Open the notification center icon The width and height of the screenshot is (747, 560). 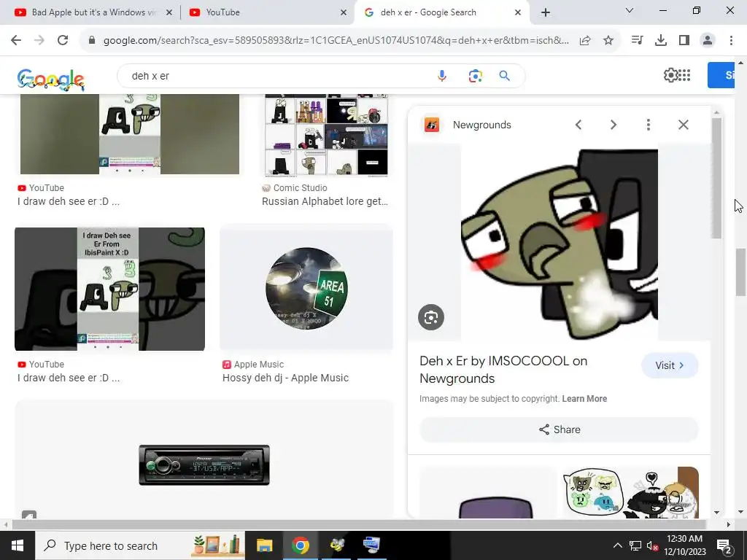(724, 545)
